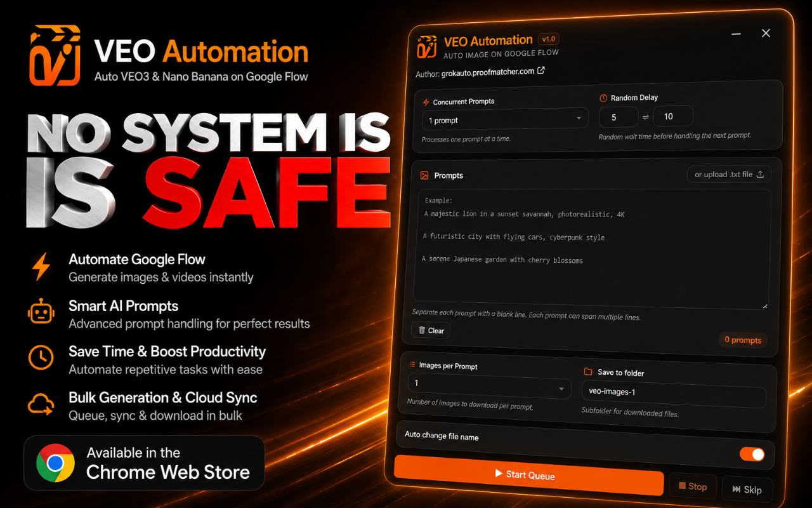The image size is (812, 508).
Task: Click the swap arrows between the delay values
Action: [x=647, y=117]
